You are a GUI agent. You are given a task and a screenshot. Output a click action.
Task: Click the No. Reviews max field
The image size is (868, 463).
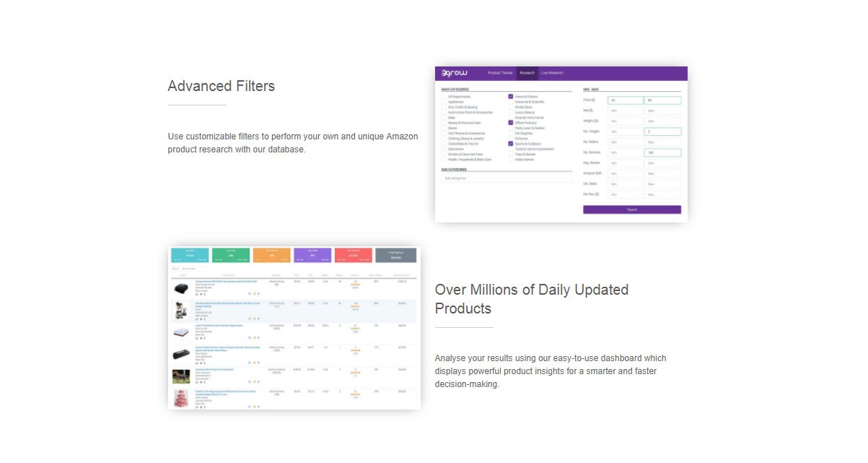tap(663, 152)
